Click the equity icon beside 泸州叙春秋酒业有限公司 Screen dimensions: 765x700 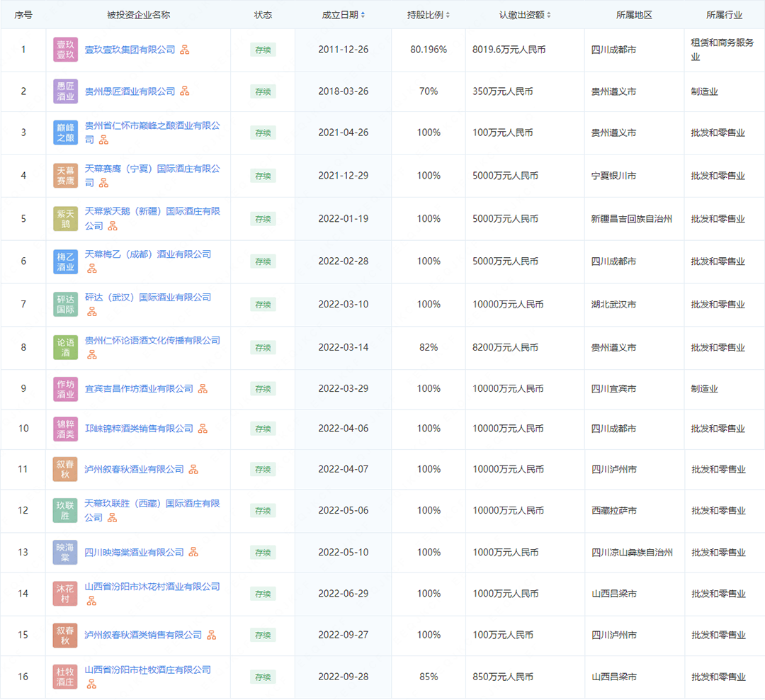[193, 470]
